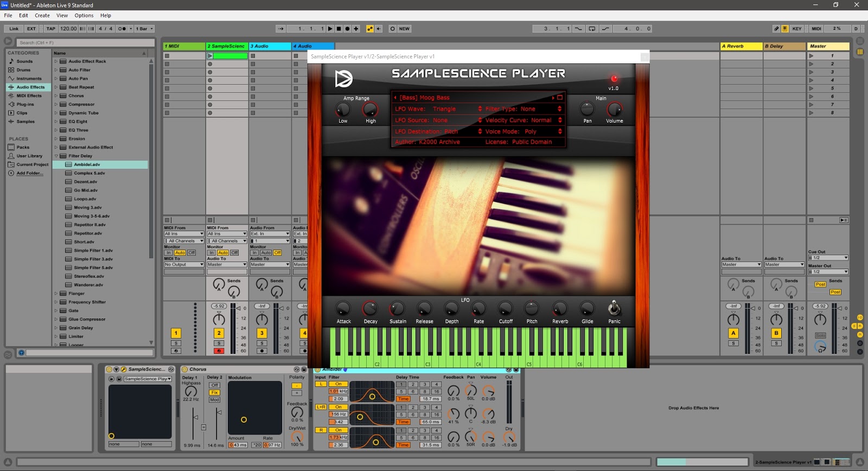Screen dimensions: 868x471
Task: Open track 1 MIDI From All Ins dropdown
Action: coord(184,234)
